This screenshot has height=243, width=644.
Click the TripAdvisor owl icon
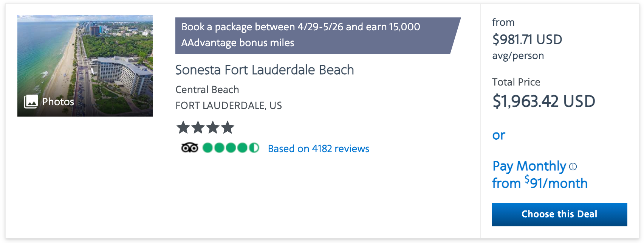pos(190,148)
